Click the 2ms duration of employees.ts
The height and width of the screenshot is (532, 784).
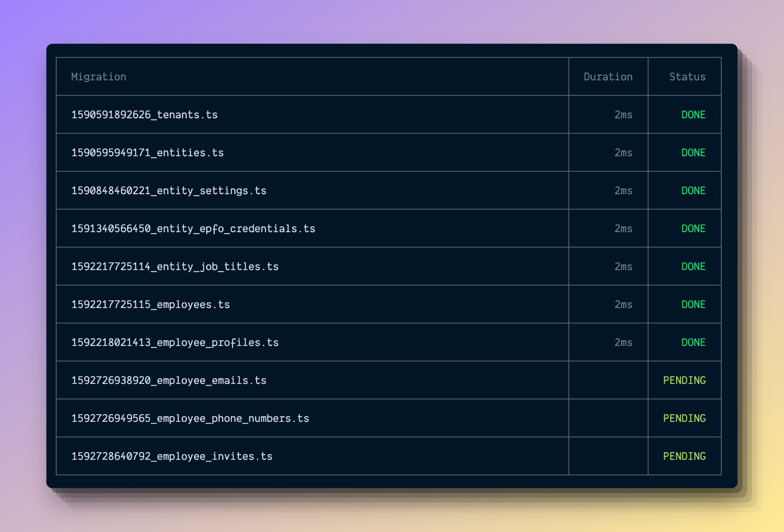pyautogui.click(x=623, y=304)
